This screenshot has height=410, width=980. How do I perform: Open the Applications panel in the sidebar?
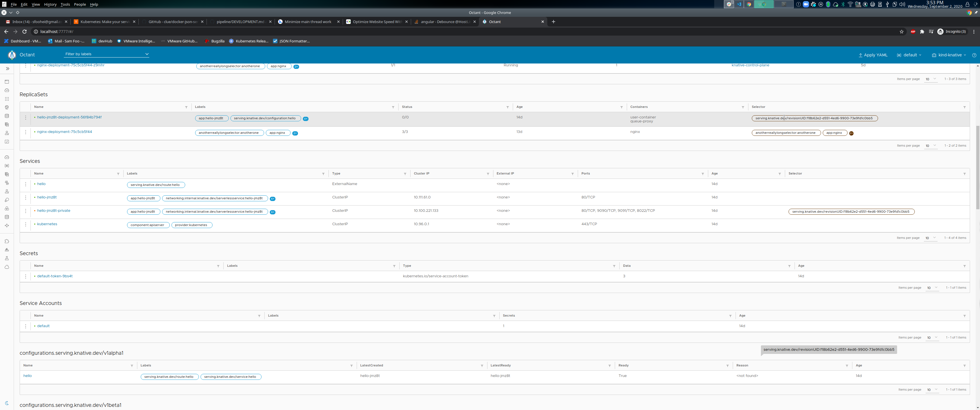[7, 81]
